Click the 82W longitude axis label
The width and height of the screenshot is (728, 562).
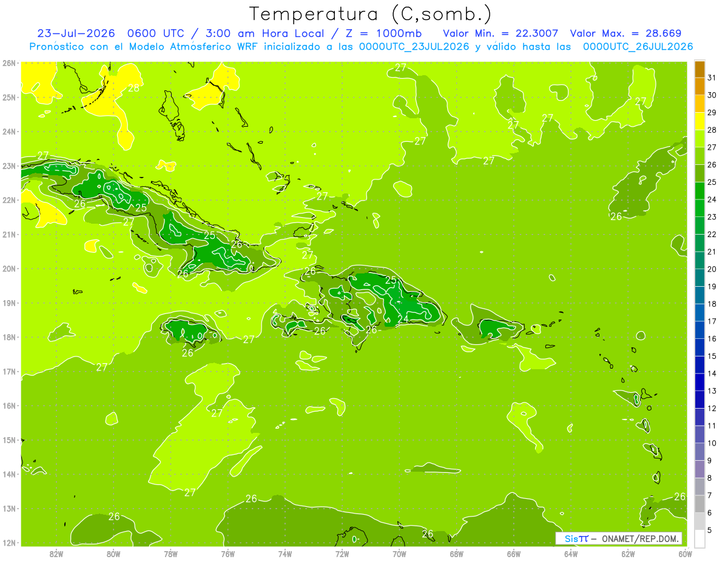(x=56, y=554)
